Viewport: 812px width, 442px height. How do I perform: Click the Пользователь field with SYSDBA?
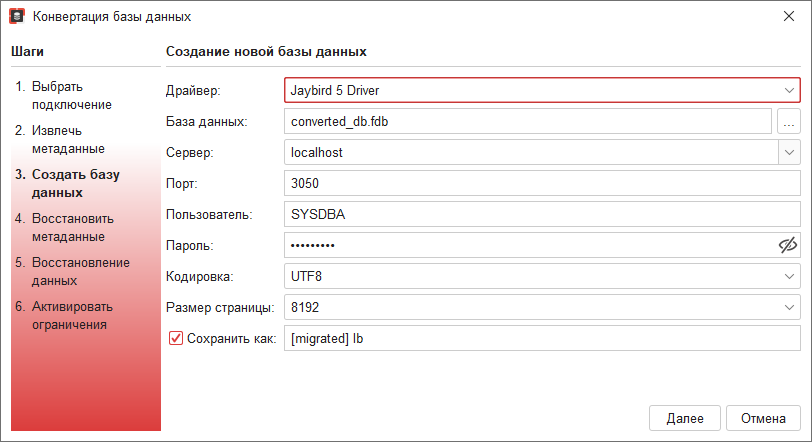542,214
